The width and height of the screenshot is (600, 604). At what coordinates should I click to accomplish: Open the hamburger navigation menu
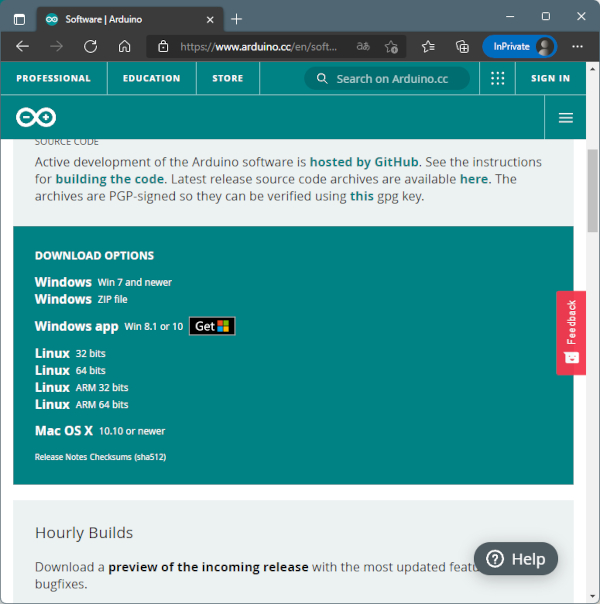(565, 117)
